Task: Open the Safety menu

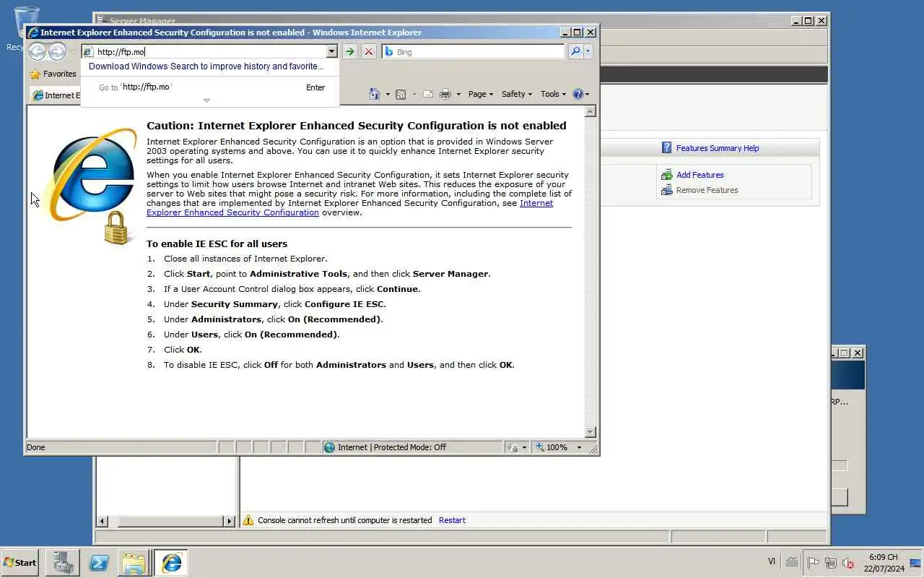Action: click(516, 94)
